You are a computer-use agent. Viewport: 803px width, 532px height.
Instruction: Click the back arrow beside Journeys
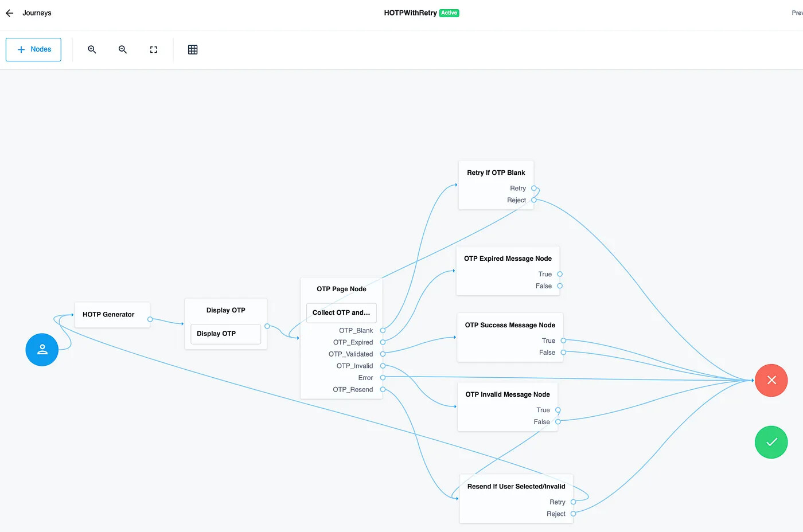point(10,13)
